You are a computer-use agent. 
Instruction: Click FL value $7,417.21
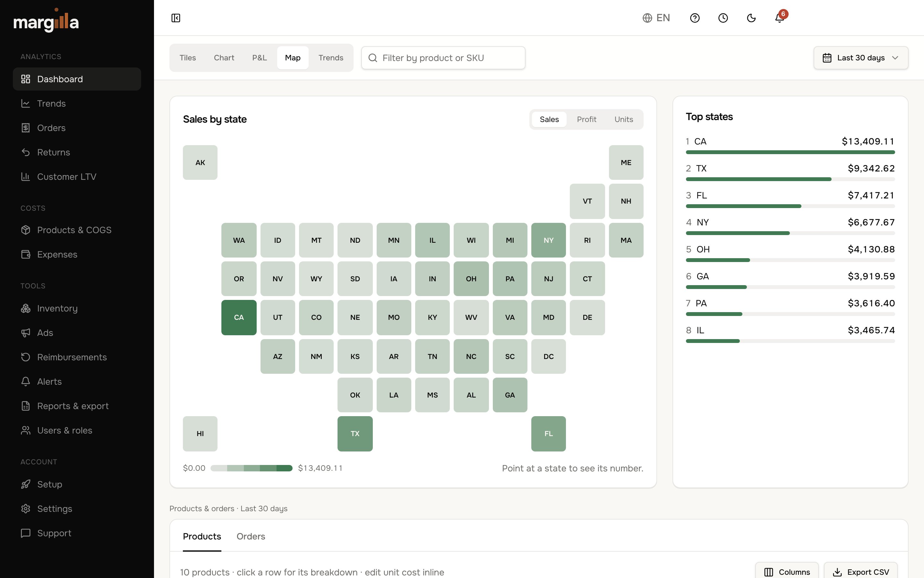[871, 195]
